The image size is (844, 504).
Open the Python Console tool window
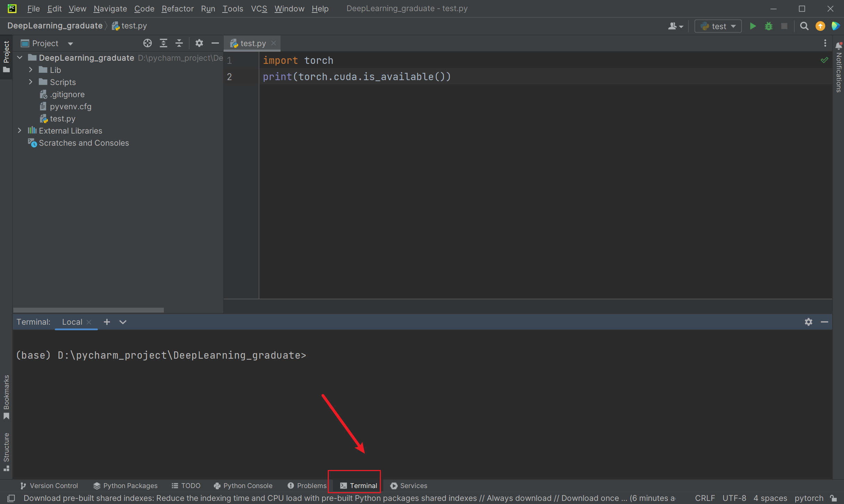click(x=243, y=486)
